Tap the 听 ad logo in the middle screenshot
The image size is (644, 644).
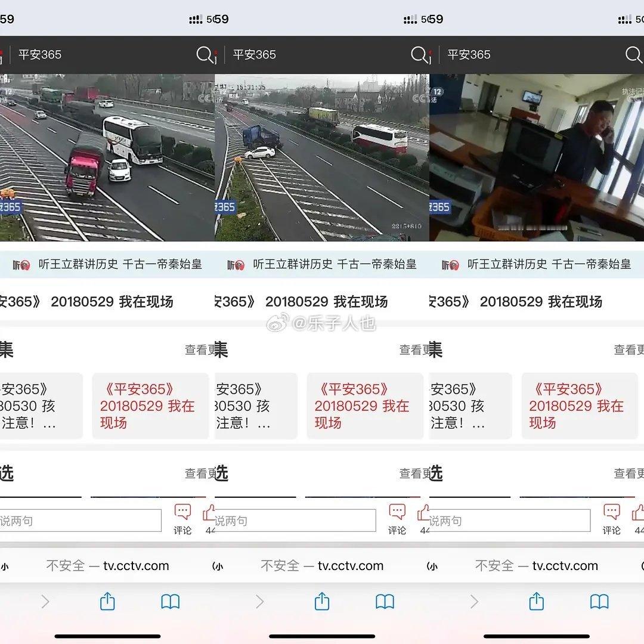point(236,265)
